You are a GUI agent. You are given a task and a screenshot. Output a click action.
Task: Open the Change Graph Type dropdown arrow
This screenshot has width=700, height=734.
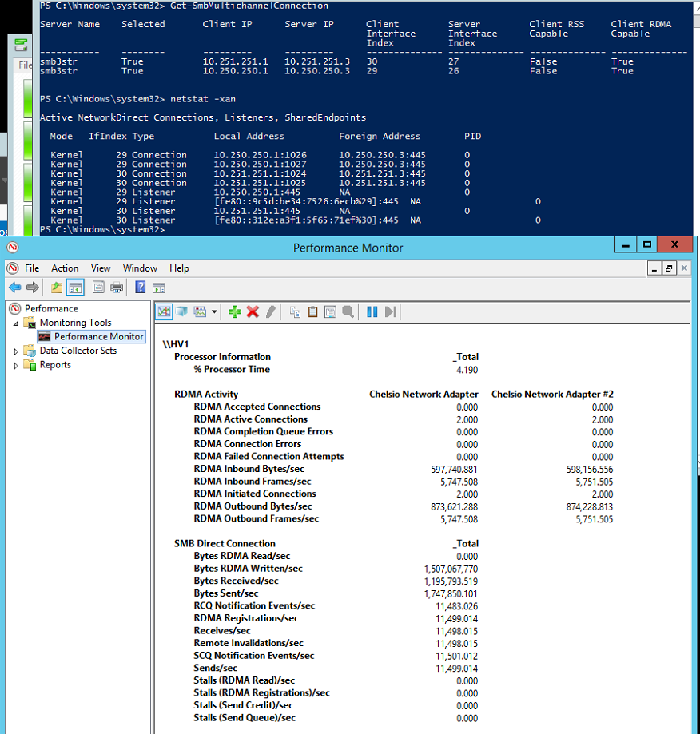pyautogui.click(x=214, y=311)
